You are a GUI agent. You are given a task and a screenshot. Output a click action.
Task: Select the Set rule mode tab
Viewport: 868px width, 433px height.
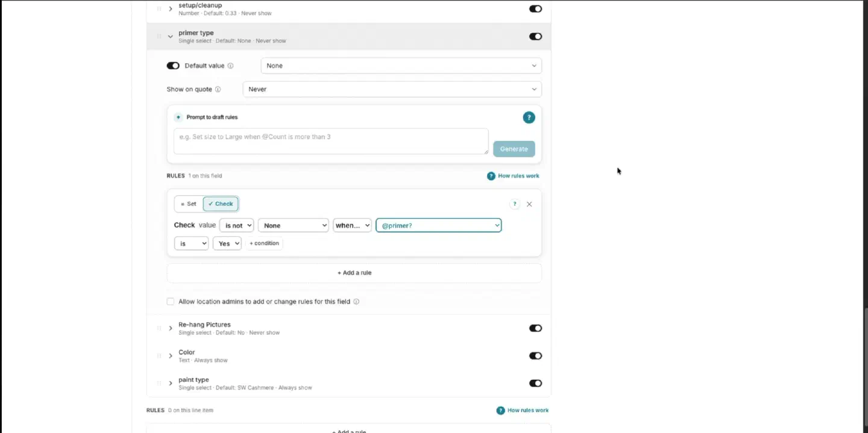(189, 204)
